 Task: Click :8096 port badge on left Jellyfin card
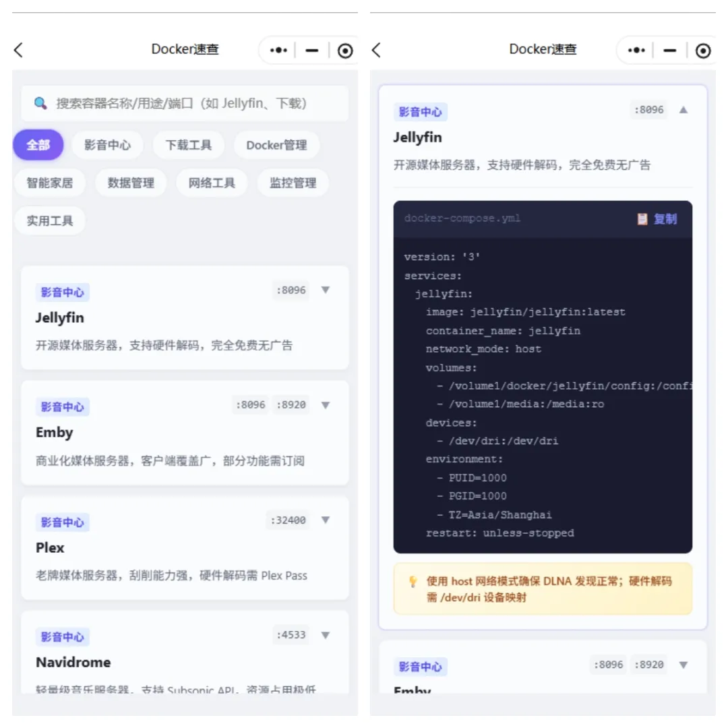pyautogui.click(x=291, y=290)
